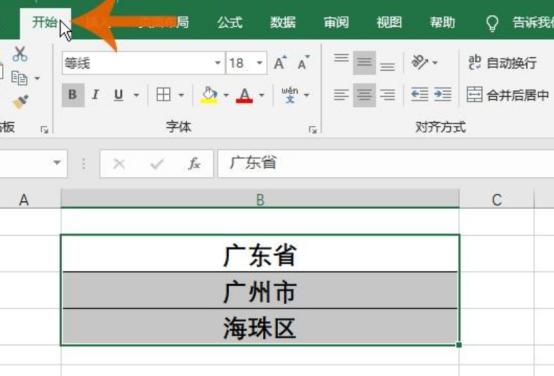Toggle horizontal Center alignment

pos(364,95)
